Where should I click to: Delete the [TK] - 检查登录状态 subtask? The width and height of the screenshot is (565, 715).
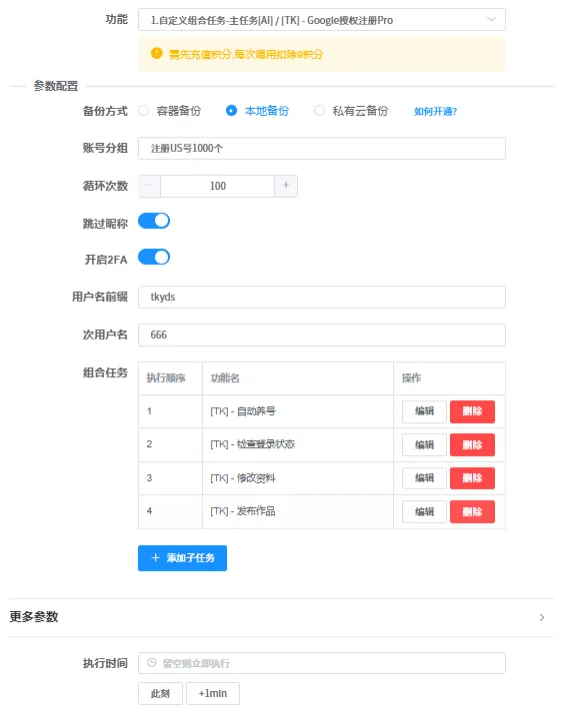(x=472, y=445)
